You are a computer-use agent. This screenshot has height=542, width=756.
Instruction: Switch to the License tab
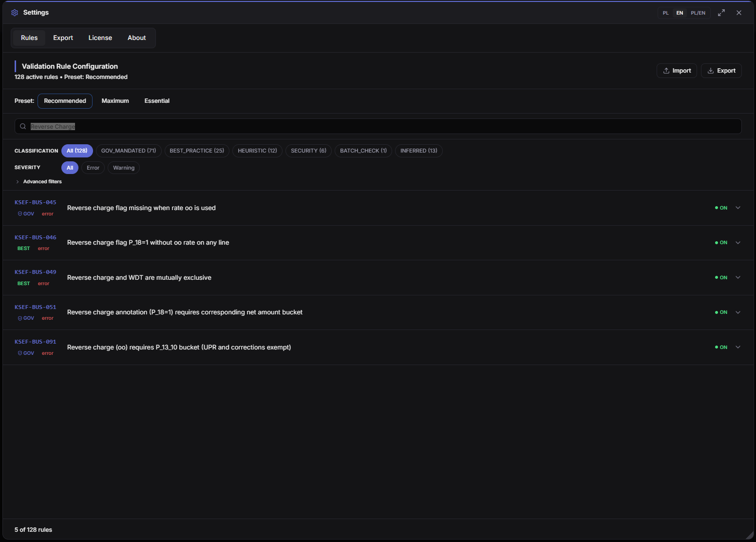coord(100,38)
